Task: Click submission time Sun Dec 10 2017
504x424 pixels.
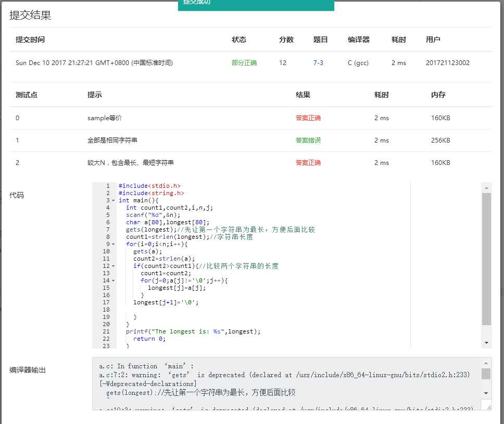Action: pos(94,62)
